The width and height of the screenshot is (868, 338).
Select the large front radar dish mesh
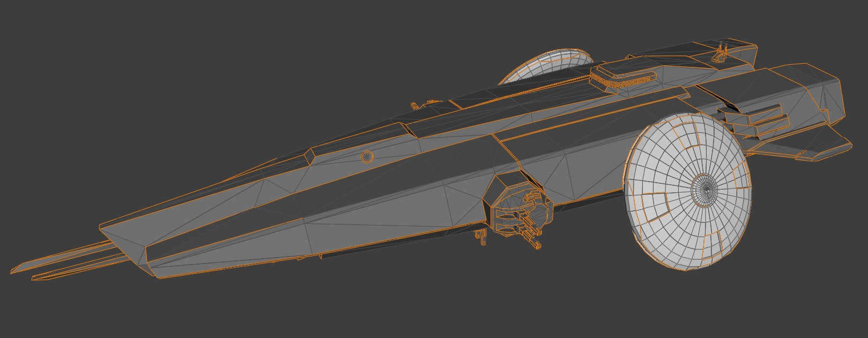[687, 192]
